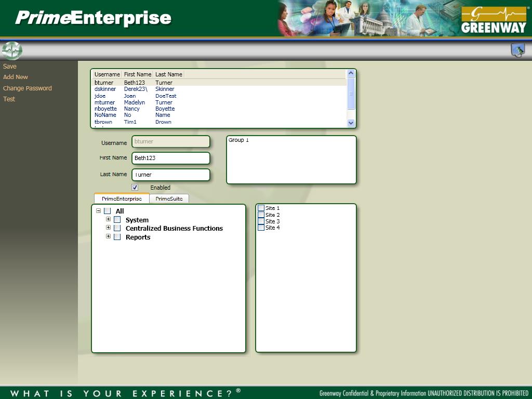Click the green heartbeat globe icon
The image size is (532, 399).
click(12, 50)
